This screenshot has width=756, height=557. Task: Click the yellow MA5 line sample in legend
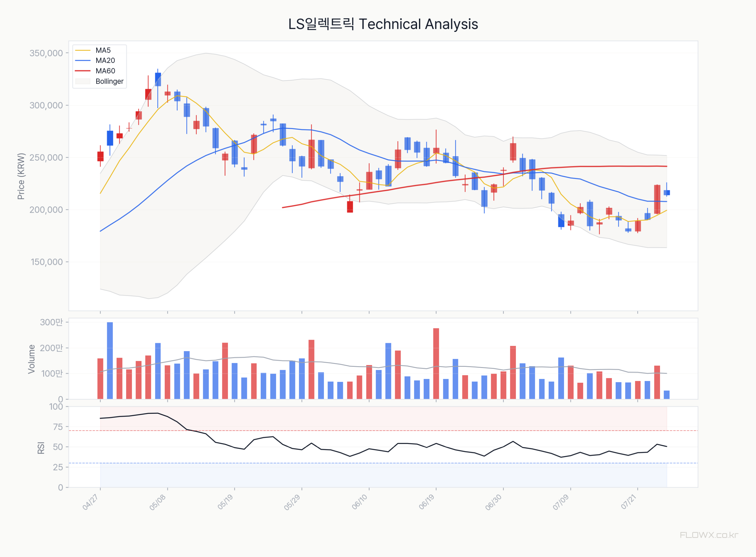[x=83, y=50]
